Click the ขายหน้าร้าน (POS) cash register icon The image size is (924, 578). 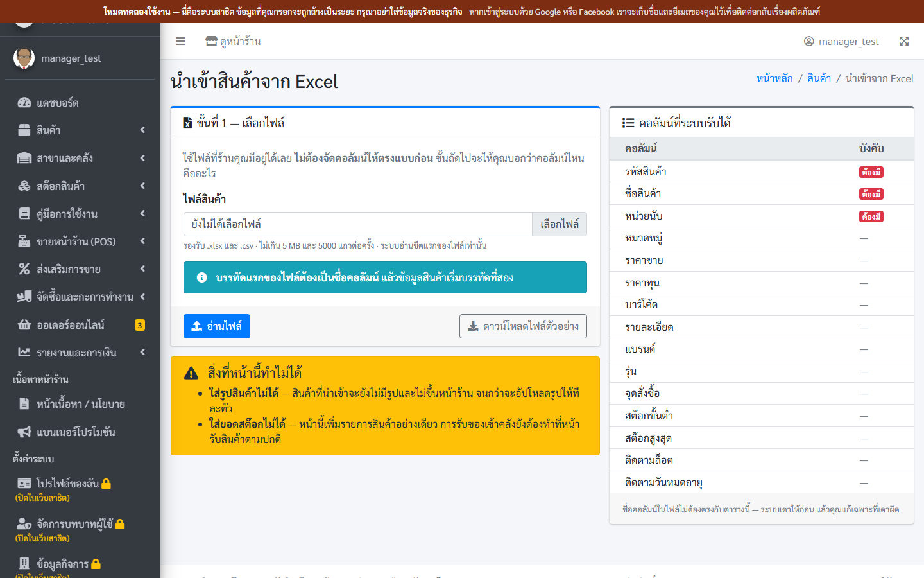24,241
